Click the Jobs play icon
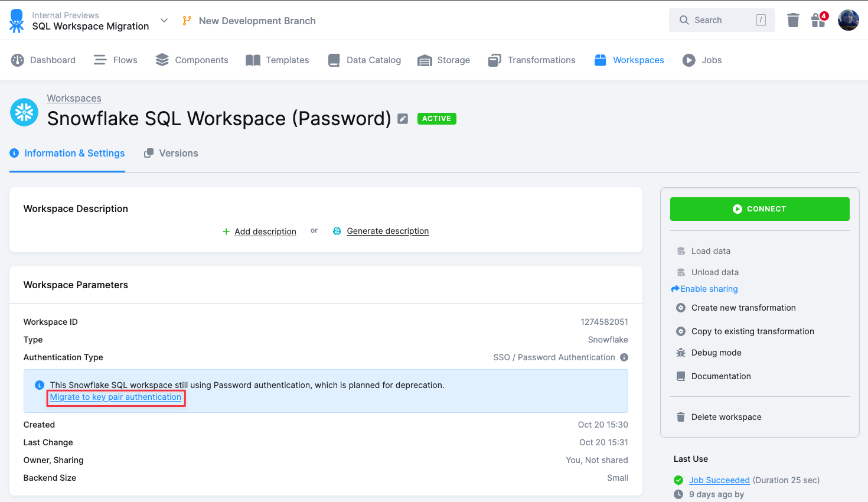The height and width of the screenshot is (502, 868). click(x=689, y=60)
